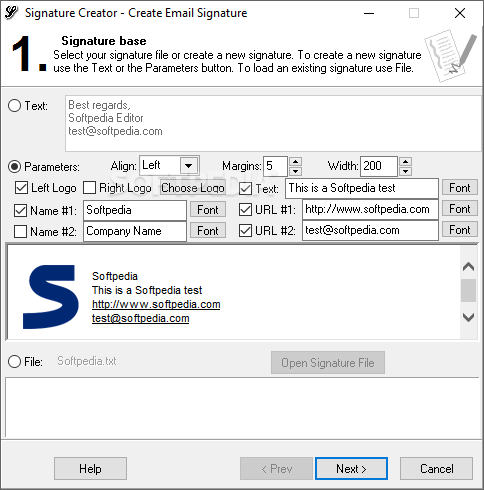Click the preview scrollbar thumb
The image size is (484, 490).
point(468,290)
